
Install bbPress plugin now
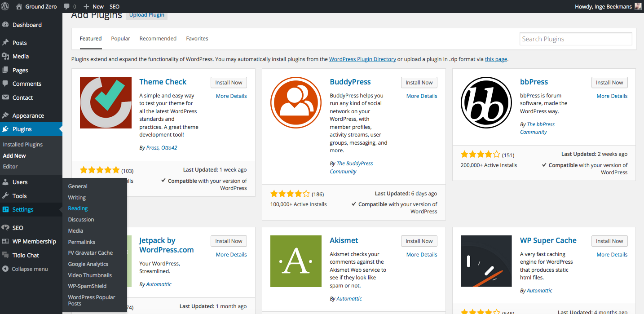[x=609, y=83]
